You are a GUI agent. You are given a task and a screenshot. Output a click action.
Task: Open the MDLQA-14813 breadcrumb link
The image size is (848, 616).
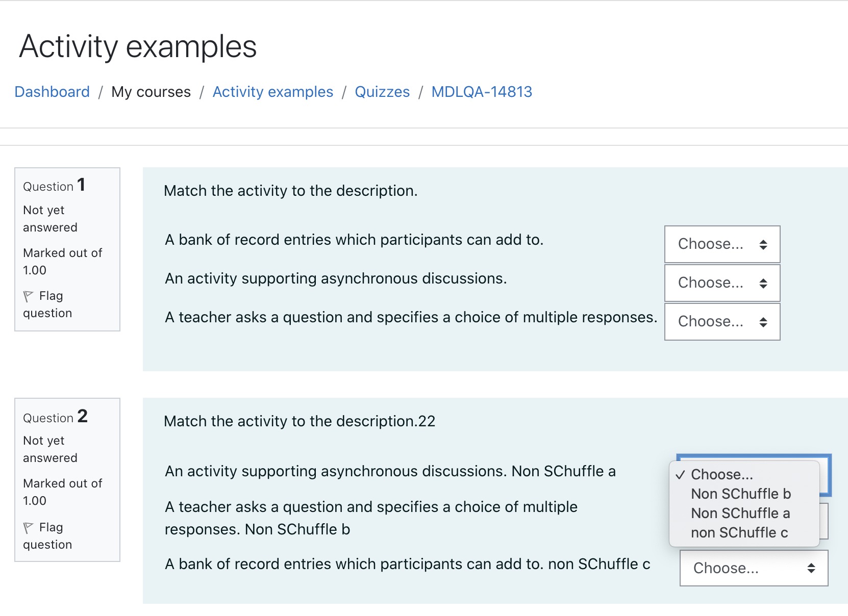[x=482, y=92]
